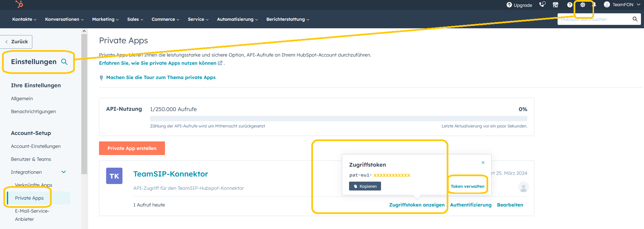Open the Sales menu
The height and width of the screenshot is (229, 644).
[x=135, y=19]
